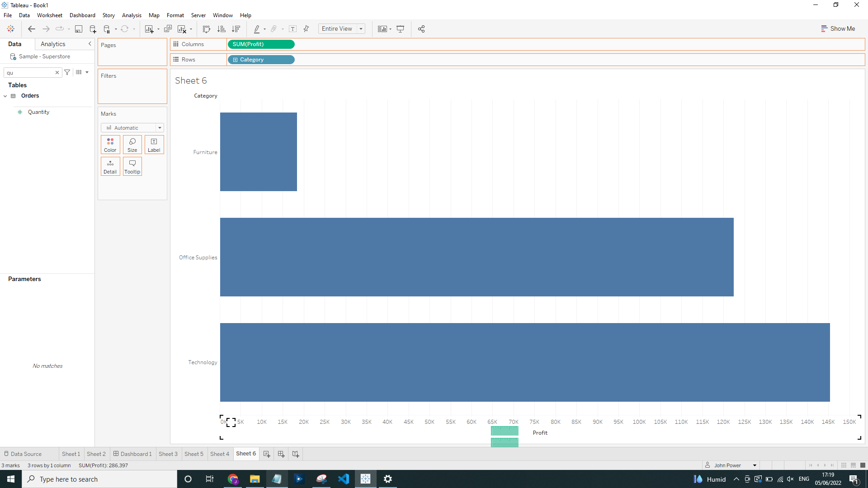868x488 pixels.
Task: Show the filmstrip view icon
Action: point(853,465)
